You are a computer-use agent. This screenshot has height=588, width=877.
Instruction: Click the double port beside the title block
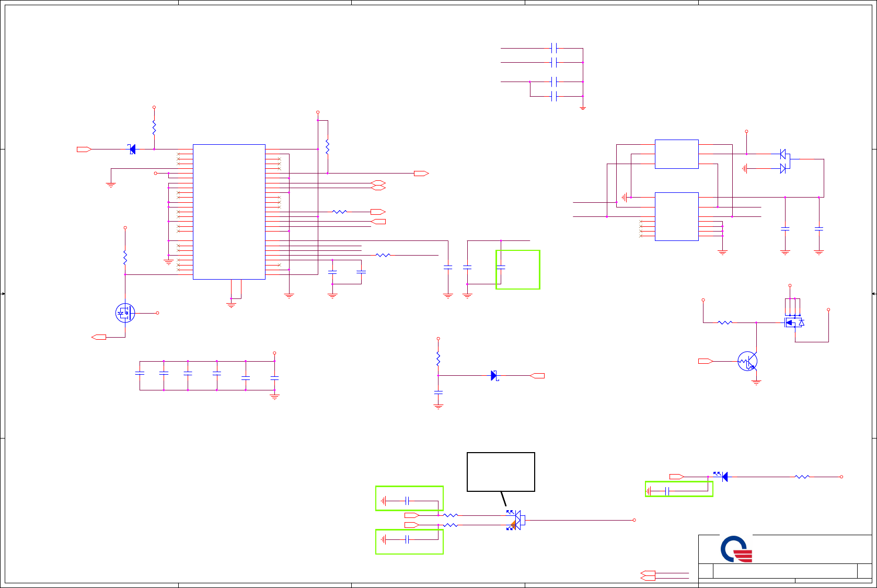point(648,576)
